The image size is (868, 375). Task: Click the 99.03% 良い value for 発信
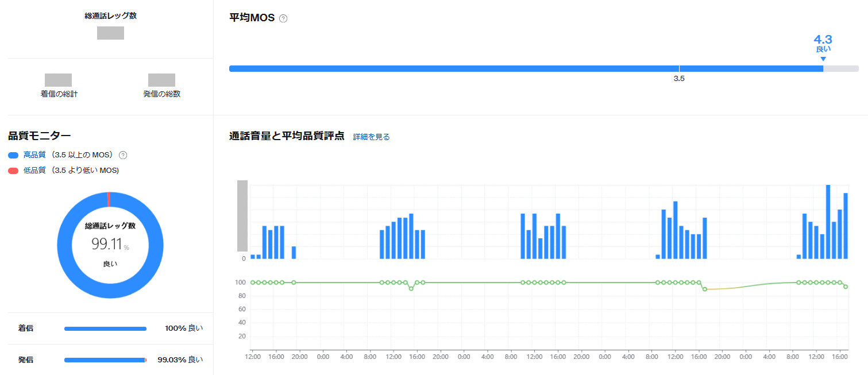pyautogui.click(x=180, y=360)
